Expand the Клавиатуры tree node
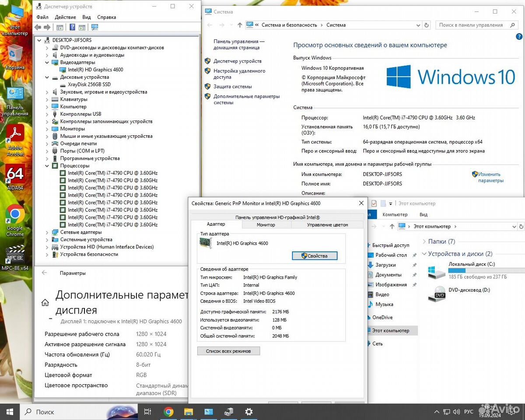525x420 pixels. (47, 99)
